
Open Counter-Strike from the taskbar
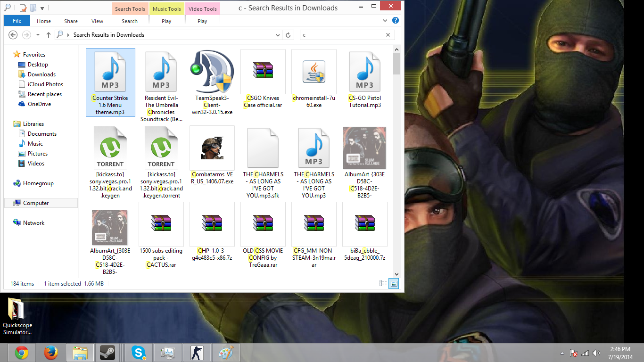(x=197, y=353)
